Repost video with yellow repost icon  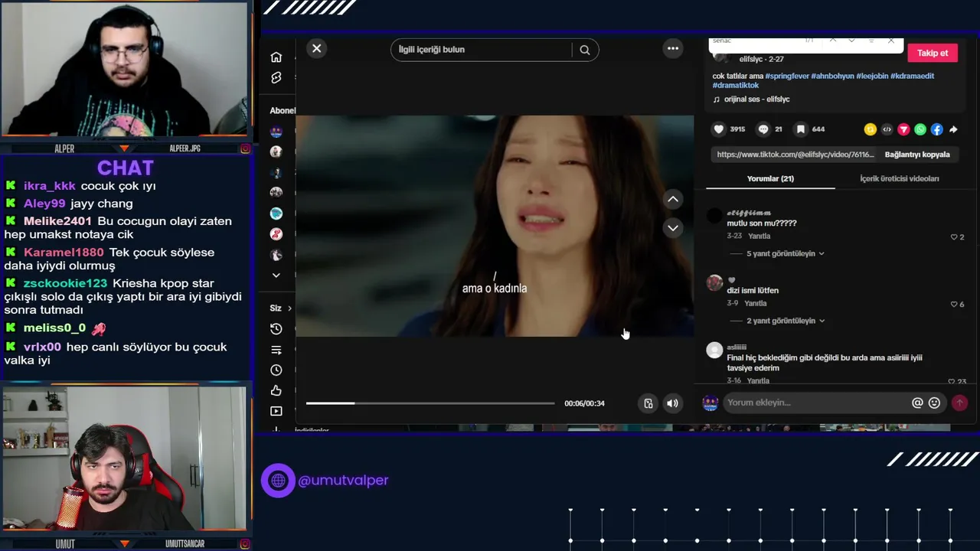coord(870,129)
